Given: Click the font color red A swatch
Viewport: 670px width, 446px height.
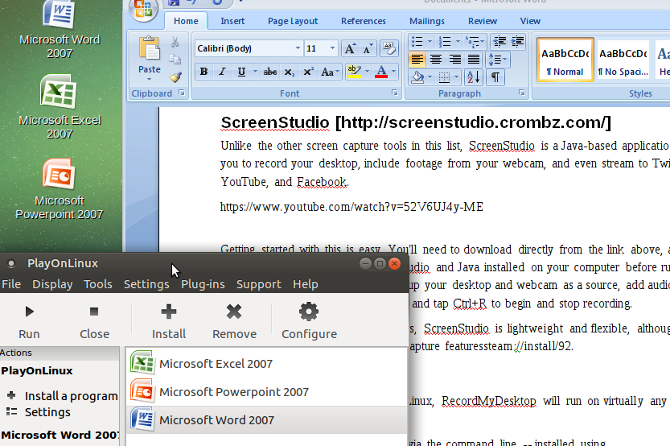Looking at the screenshot, I should point(380,71).
